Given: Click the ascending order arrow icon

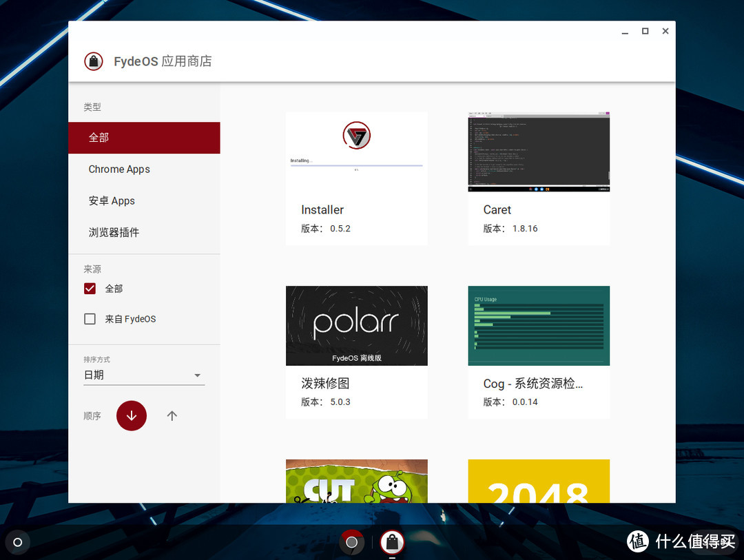Looking at the screenshot, I should click(172, 415).
